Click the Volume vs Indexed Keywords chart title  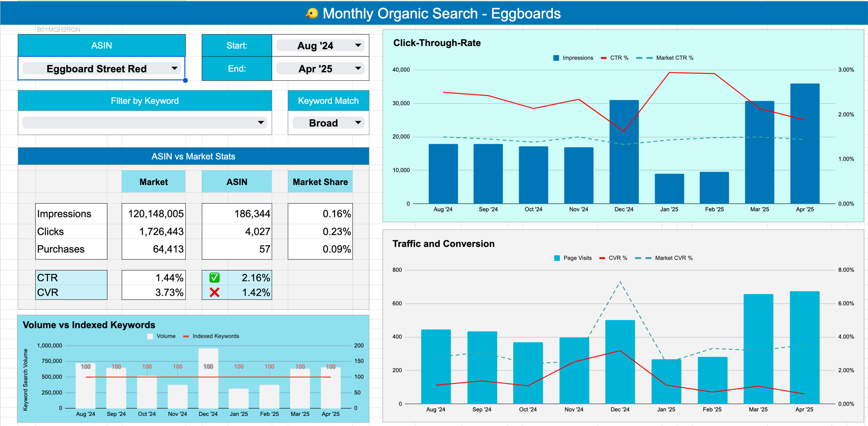click(x=89, y=325)
